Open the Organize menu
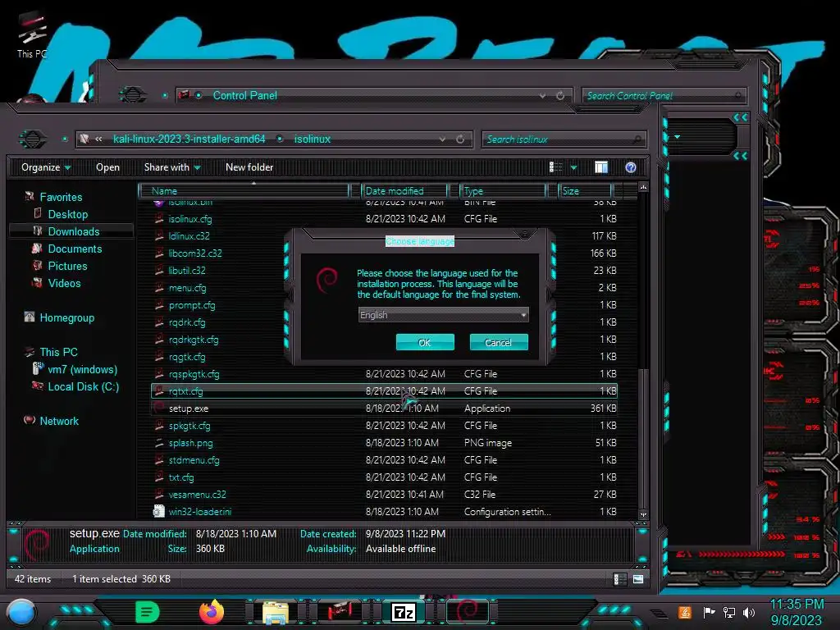Screen dimensions: 840x630 click(46, 167)
